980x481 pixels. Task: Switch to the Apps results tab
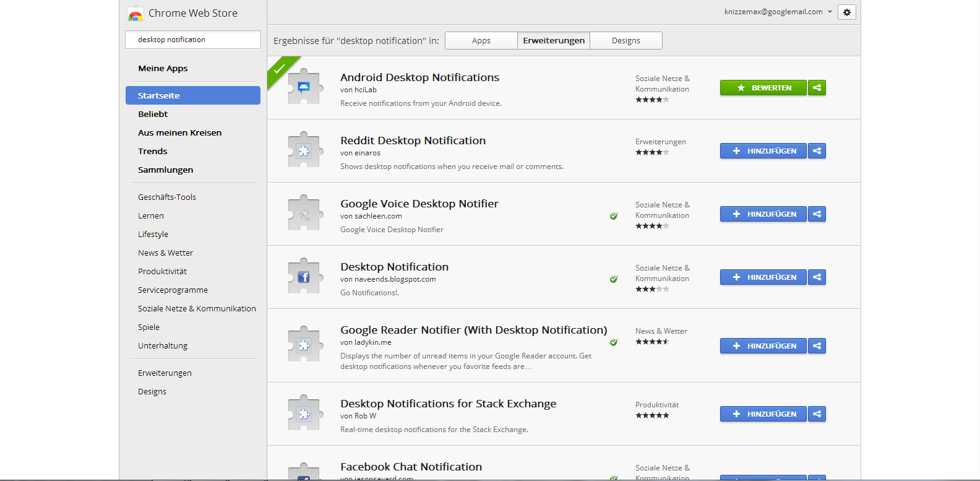481,41
